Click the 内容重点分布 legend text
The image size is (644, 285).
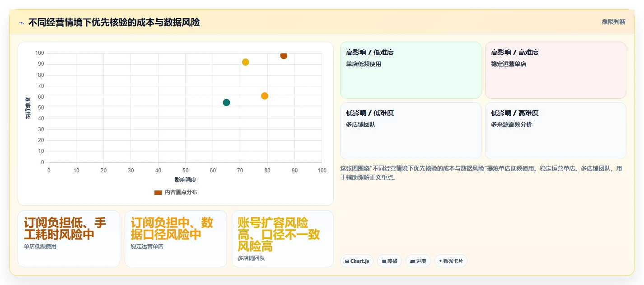point(181,192)
